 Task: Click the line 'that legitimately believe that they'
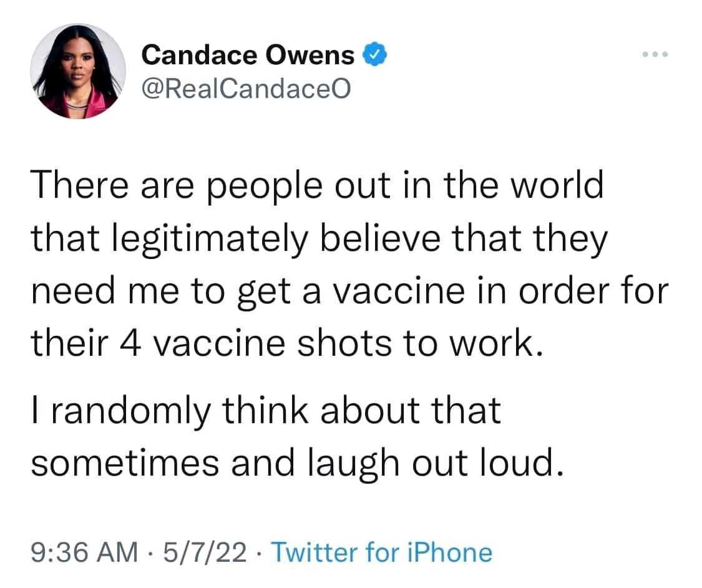coord(319,238)
